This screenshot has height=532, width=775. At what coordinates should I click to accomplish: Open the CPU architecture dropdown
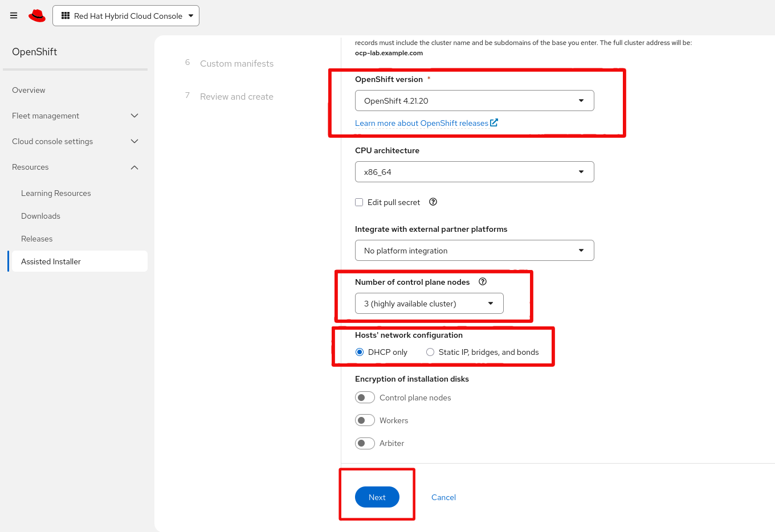pyautogui.click(x=474, y=172)
